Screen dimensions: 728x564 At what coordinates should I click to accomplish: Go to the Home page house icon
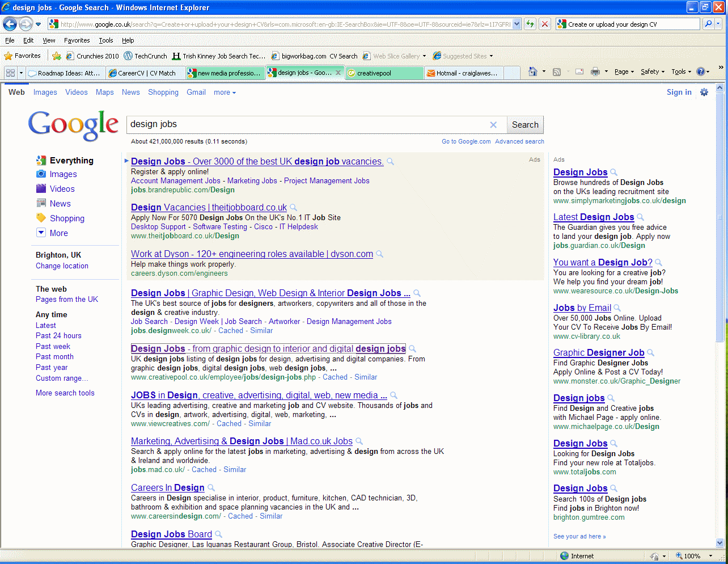point(532,71)
